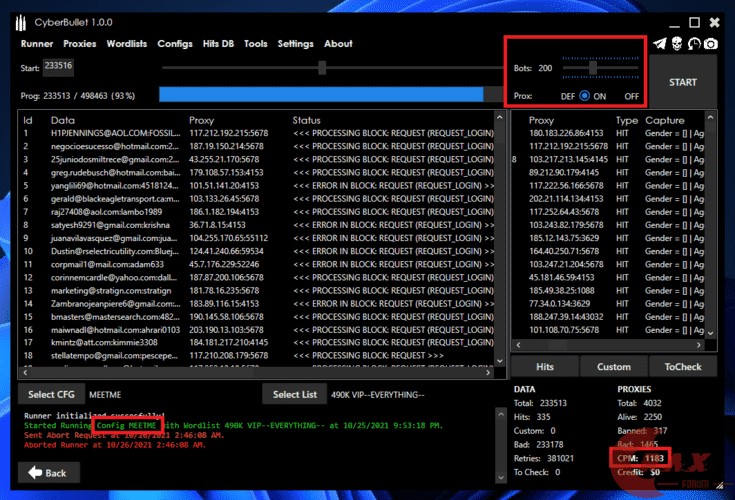Click the Banned: 317 proxies statistic
This screenshot has height=500, width=735.
tap(642, 431)
